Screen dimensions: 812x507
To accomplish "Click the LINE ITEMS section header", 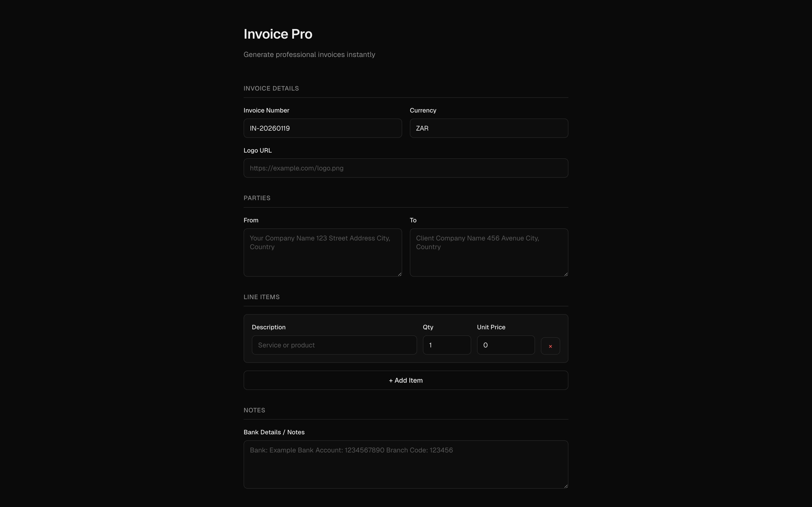I will [x=261, y=296].
